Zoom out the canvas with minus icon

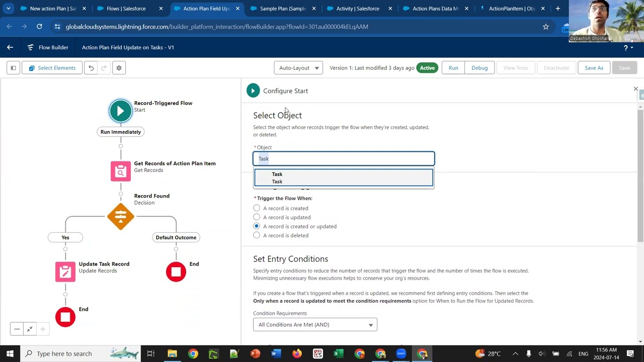17,329
